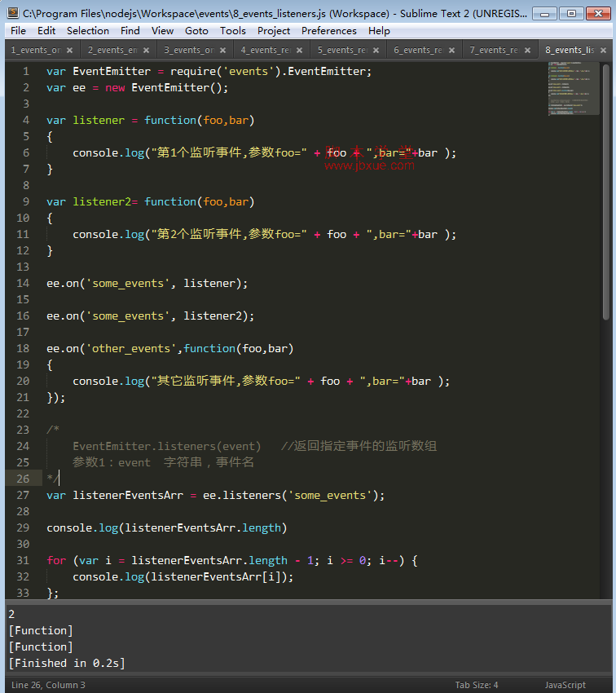
Task: Close the 5_events_re tab
Action: tap(376, 51)
